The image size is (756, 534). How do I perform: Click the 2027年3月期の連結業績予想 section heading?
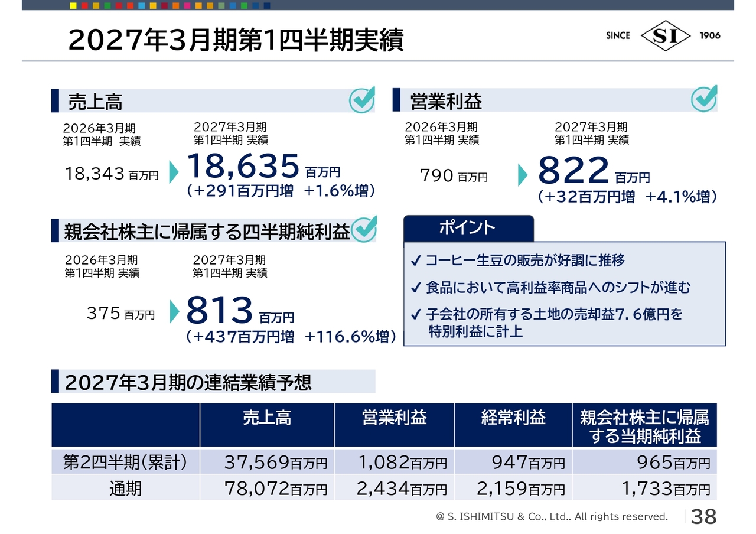point(188,383)
